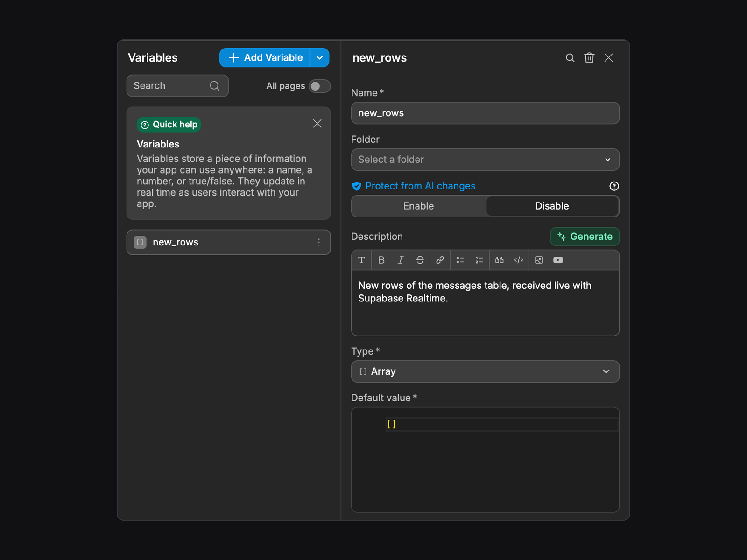The height and width of the screenshot is (560, 747).
Task: Insert a video in the description
Action: point(558,260)
